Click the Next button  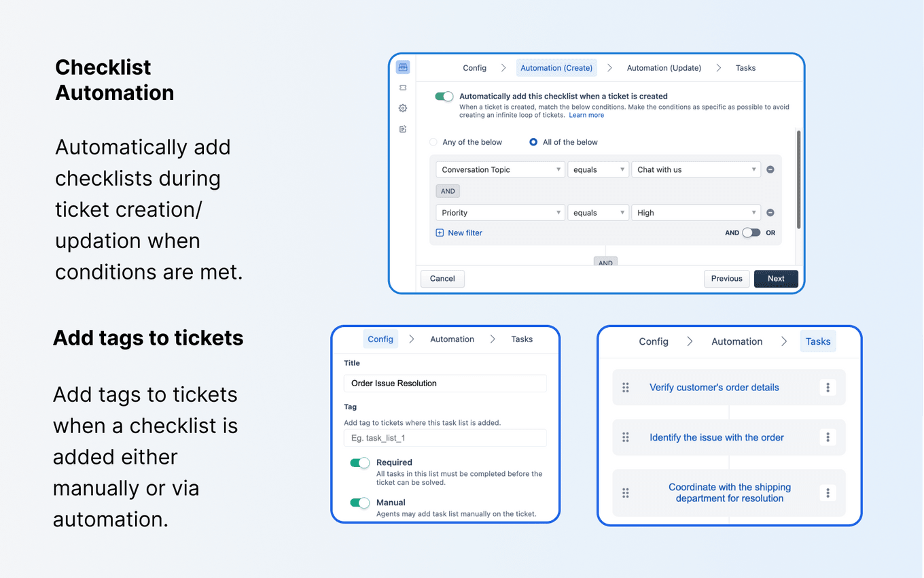click(776, 279)
